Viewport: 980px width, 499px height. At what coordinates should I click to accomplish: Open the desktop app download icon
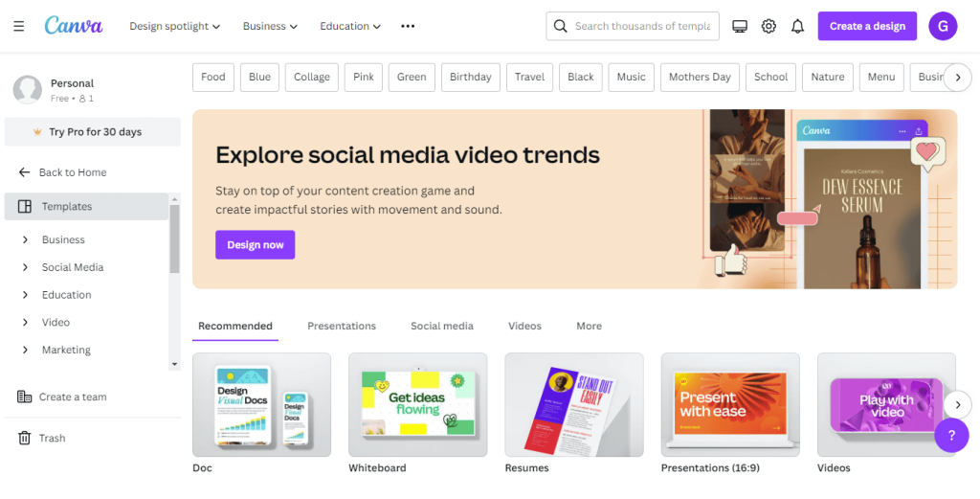pyautogui.click(x=740, y=26)
